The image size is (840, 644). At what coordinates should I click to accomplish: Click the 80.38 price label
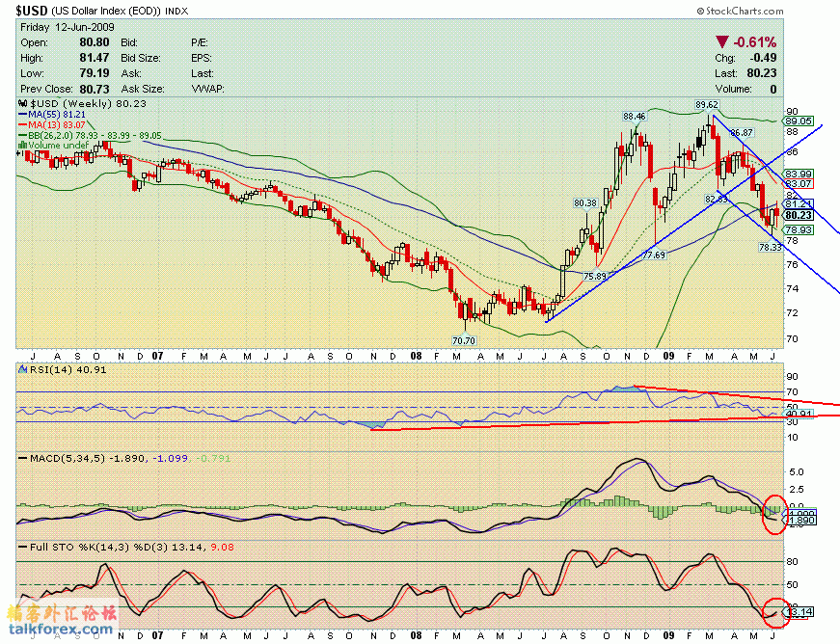585,202
